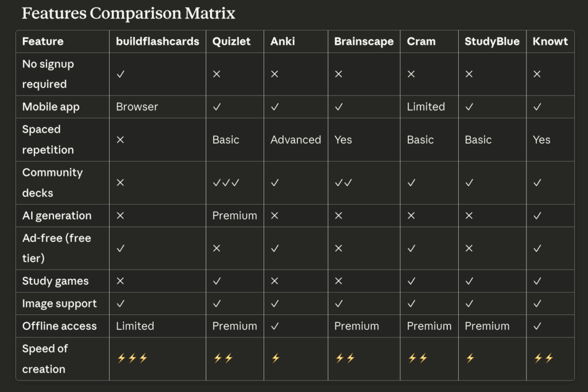Click the Brainscape column header
Image resolution: width=588 pixels, height=392 pixels.
(x=364, y=41)
